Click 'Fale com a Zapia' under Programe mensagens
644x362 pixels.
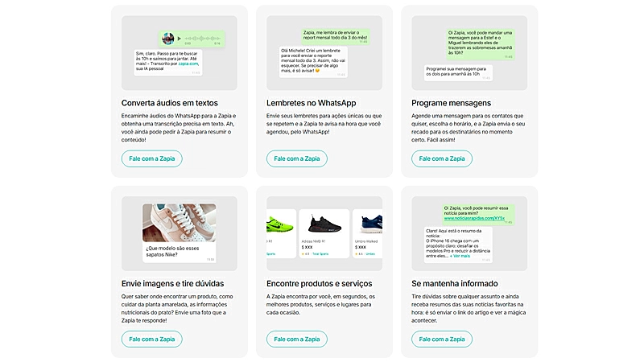[x=441, y=158]
